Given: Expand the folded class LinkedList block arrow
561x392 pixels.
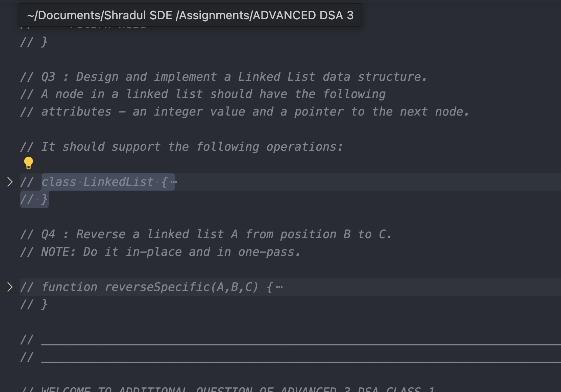Looking at the screenshot, I should pos(10,182).
